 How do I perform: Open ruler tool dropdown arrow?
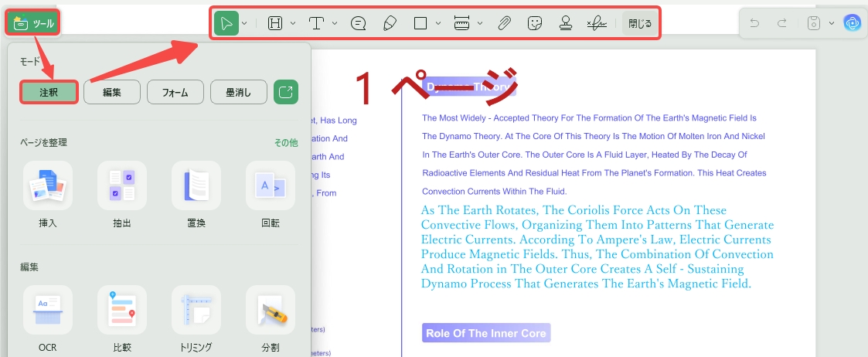coord(480,23)
